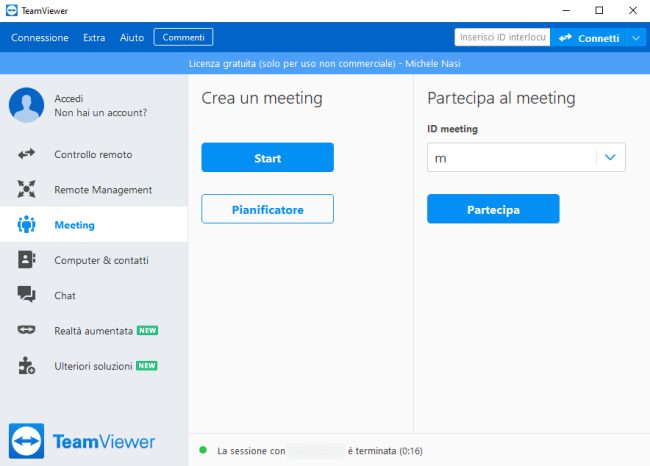650x466 pixels.
Task: Click the green session status dot
Action: pos(203,450)
